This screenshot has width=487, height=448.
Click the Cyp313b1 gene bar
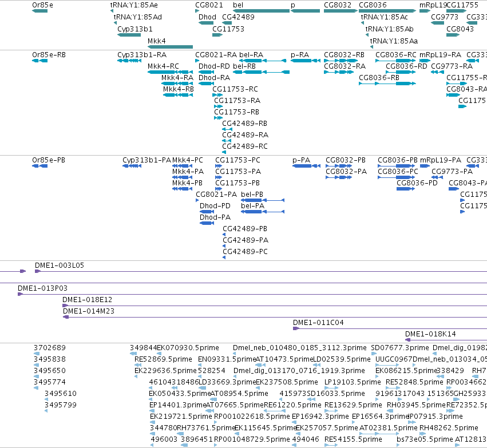(x=129, y=35)
